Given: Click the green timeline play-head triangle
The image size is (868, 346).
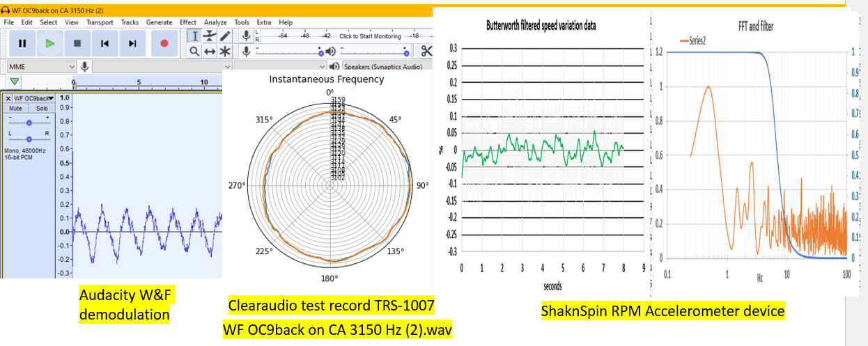Looking at the screenshot, I should click(15, 81).
